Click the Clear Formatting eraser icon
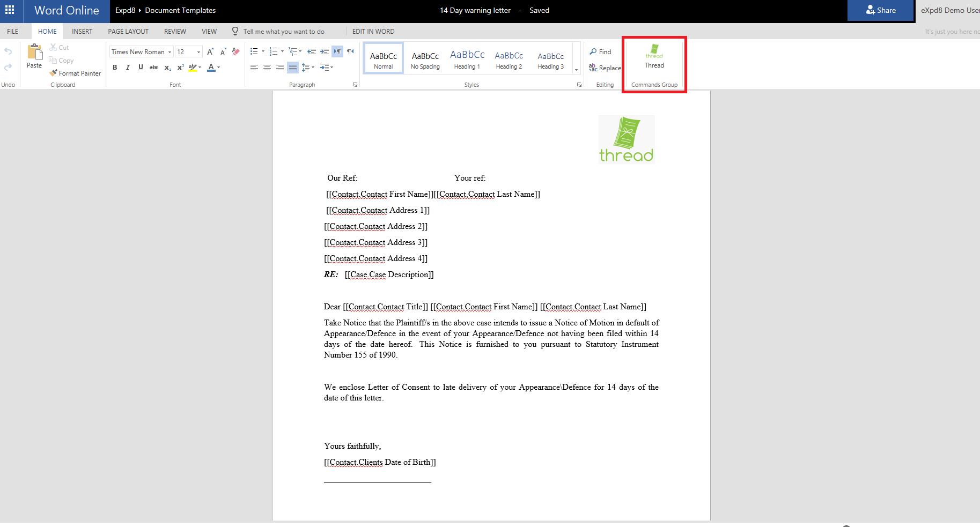Screen dimensions: 980x527 pos(236,51)
